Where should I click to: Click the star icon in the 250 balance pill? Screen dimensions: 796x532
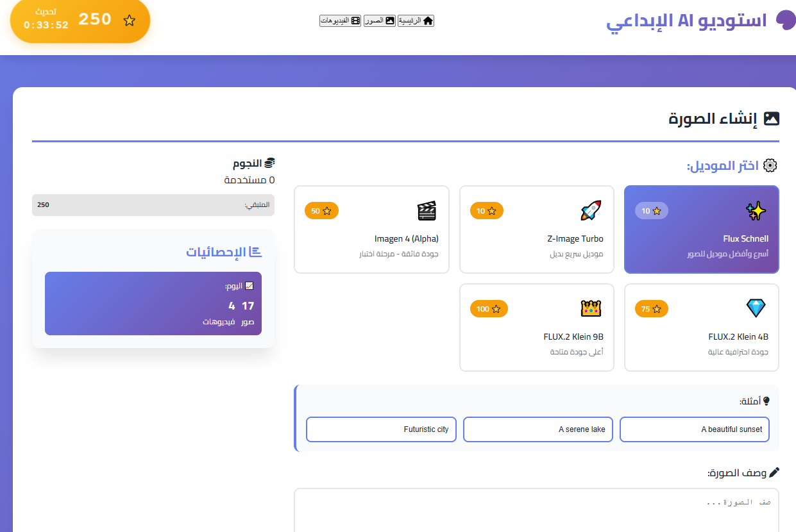point(130,21)
